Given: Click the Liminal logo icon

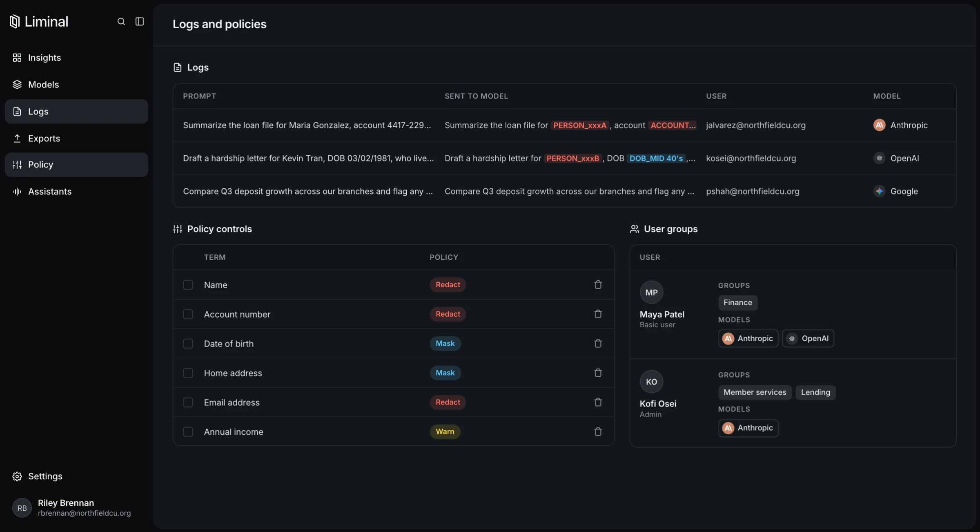Looking at the screenshot, I should pos(15,21).
